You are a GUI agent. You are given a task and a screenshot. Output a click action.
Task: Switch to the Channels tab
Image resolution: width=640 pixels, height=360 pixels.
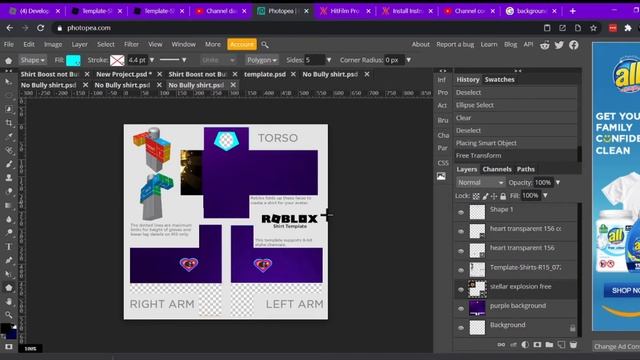pyautogui.click(x=497, y=169)
